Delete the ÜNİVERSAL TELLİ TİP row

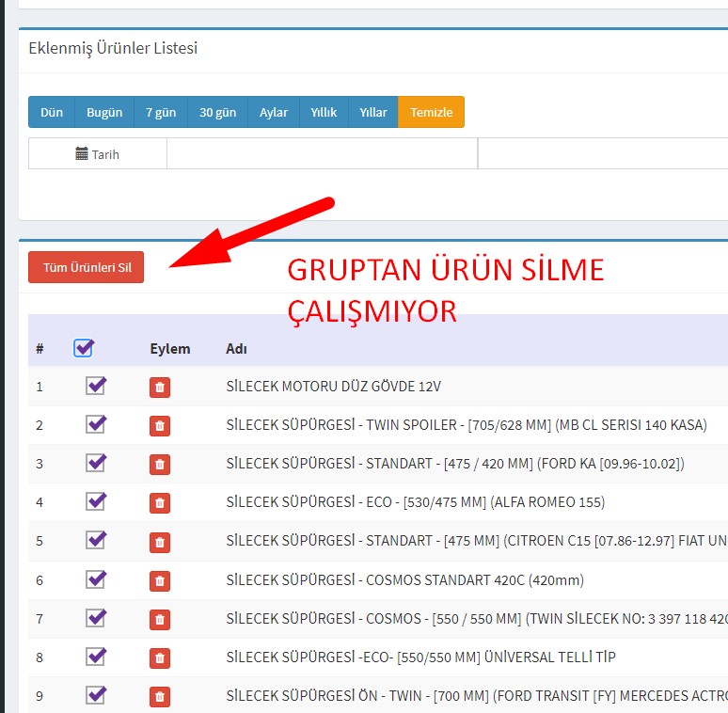point(160,658)
